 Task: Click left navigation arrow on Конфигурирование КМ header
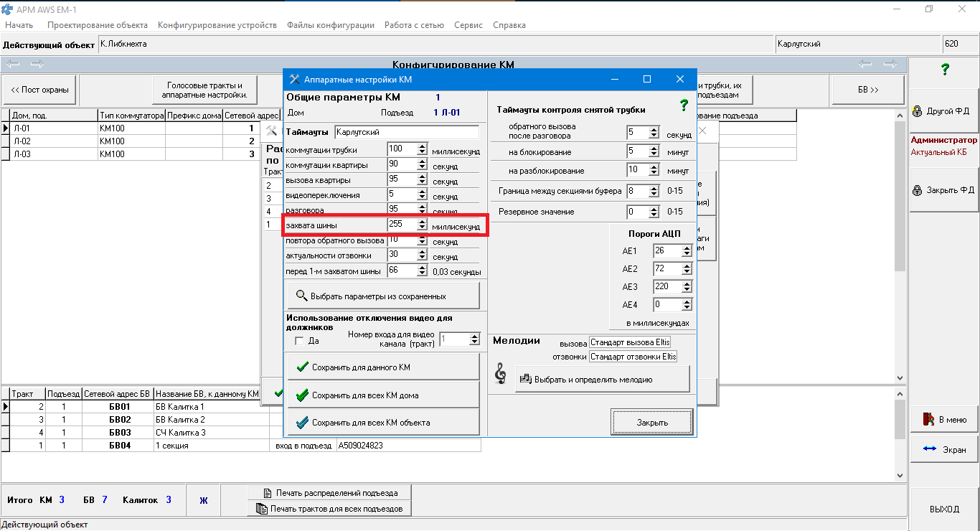click(x=13, y=65)
